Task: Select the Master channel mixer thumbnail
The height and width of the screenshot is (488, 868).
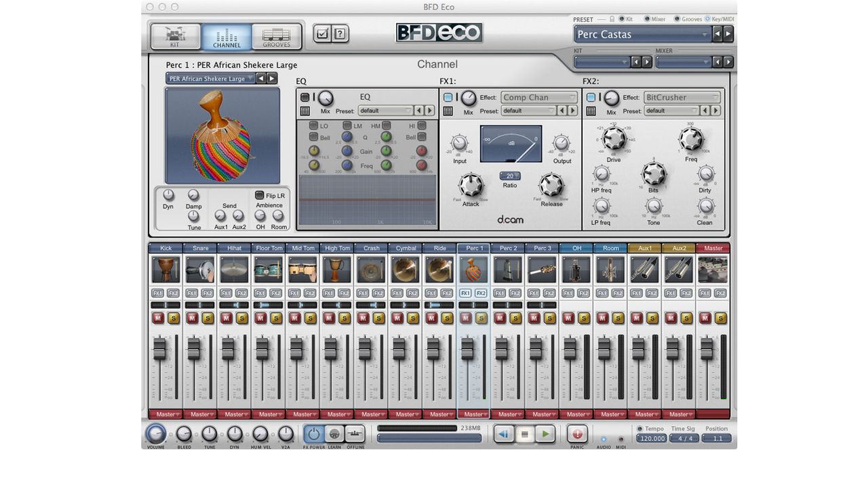Action: 713,270
